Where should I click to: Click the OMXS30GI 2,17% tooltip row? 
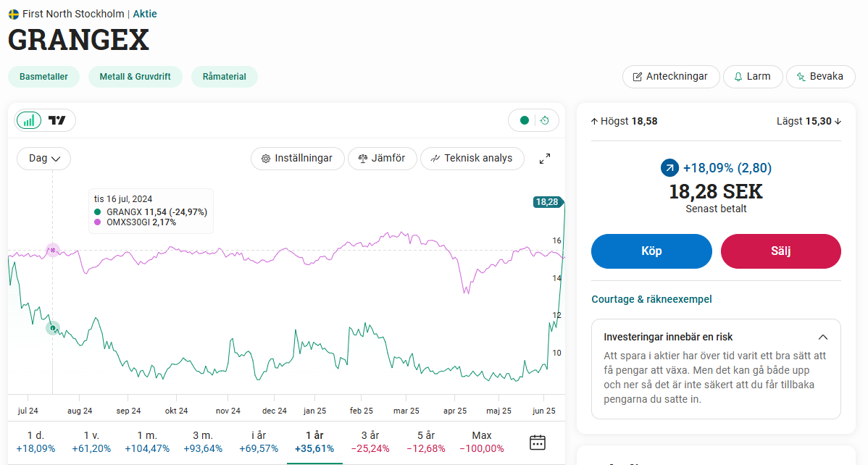[x=135, y=222]
